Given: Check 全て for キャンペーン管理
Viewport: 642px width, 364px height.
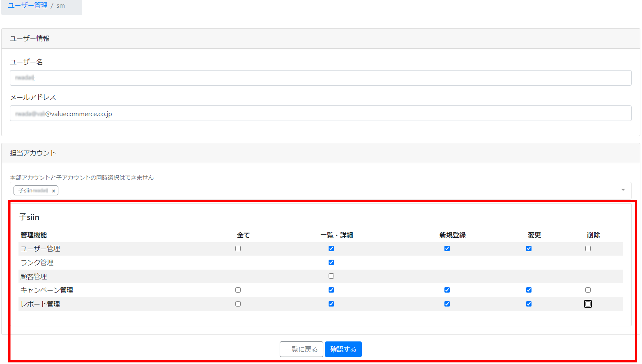Looking at the screenshot, I should (238, 290).
